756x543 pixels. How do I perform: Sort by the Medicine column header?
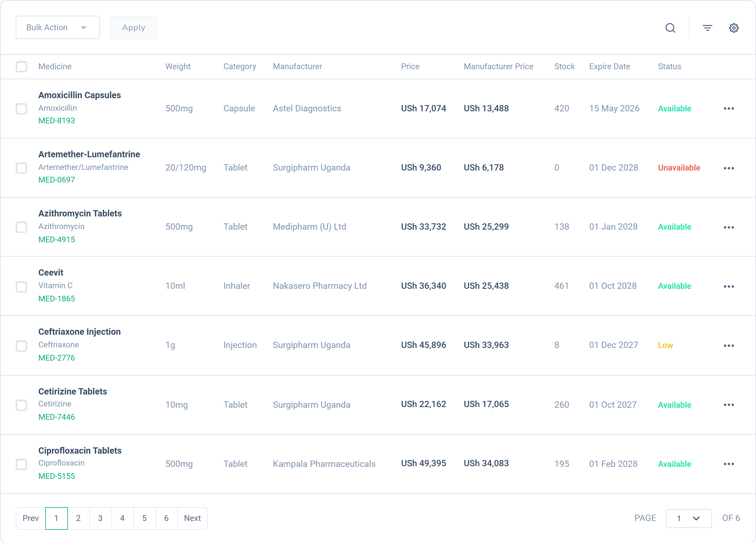point(55,66)
